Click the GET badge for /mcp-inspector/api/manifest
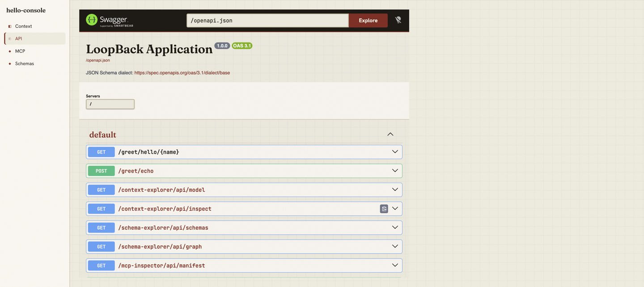644x287 pixels. [x=102, y=266]
